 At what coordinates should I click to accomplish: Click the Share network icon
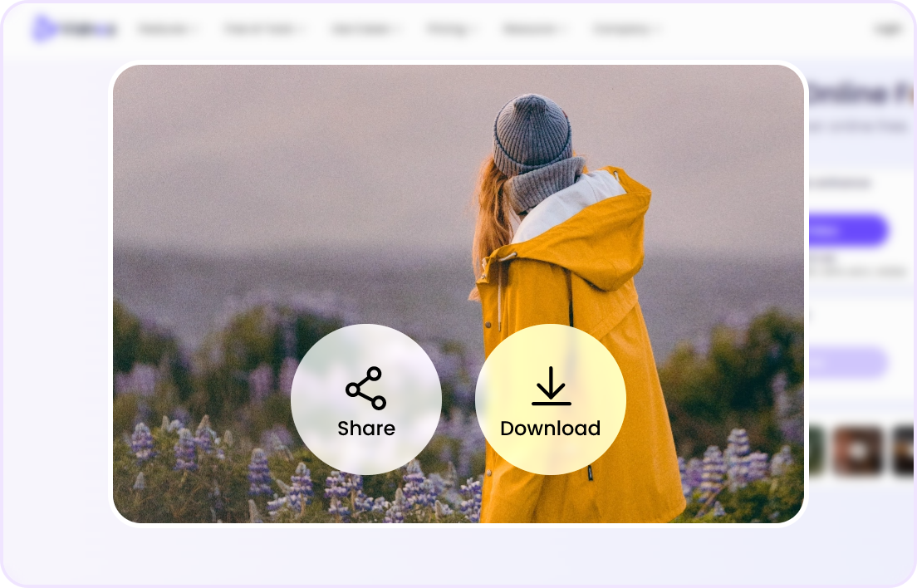366,388
